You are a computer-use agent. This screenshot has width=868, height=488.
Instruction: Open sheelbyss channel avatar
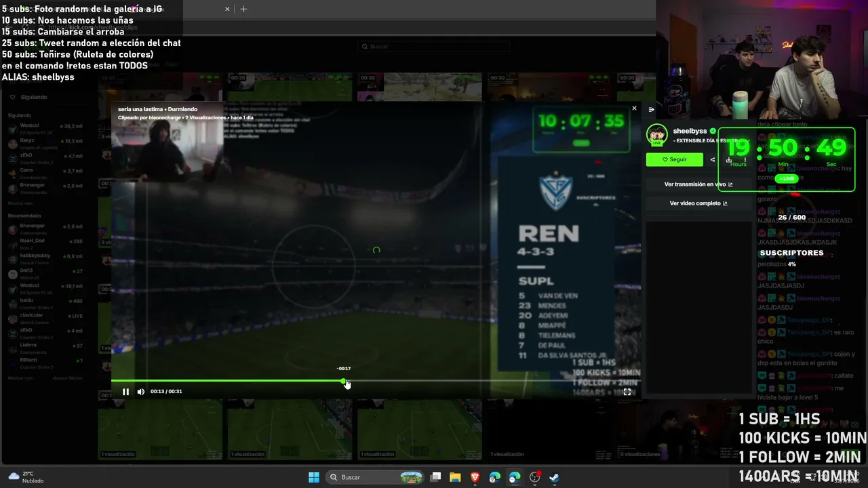(656, 134)
